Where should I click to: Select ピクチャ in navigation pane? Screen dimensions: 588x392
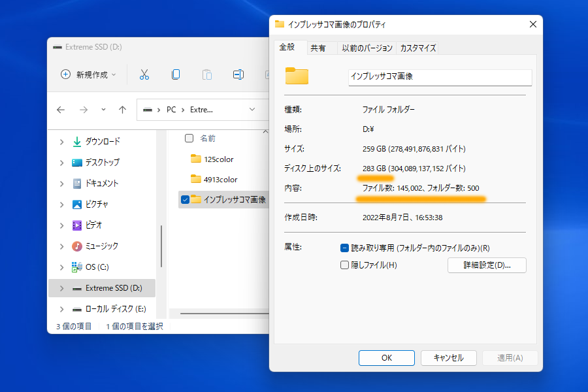[x=97, y=204]
